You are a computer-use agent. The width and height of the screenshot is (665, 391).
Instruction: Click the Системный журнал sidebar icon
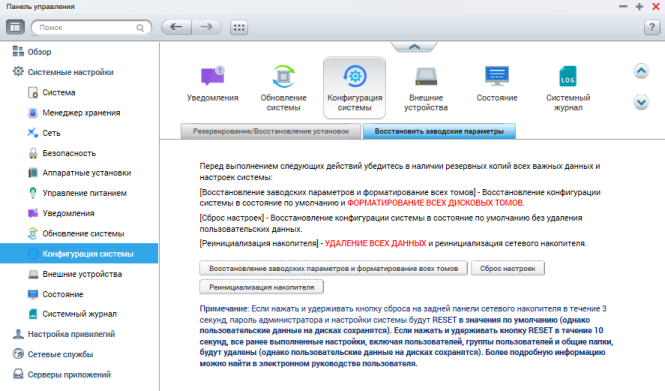33,314
